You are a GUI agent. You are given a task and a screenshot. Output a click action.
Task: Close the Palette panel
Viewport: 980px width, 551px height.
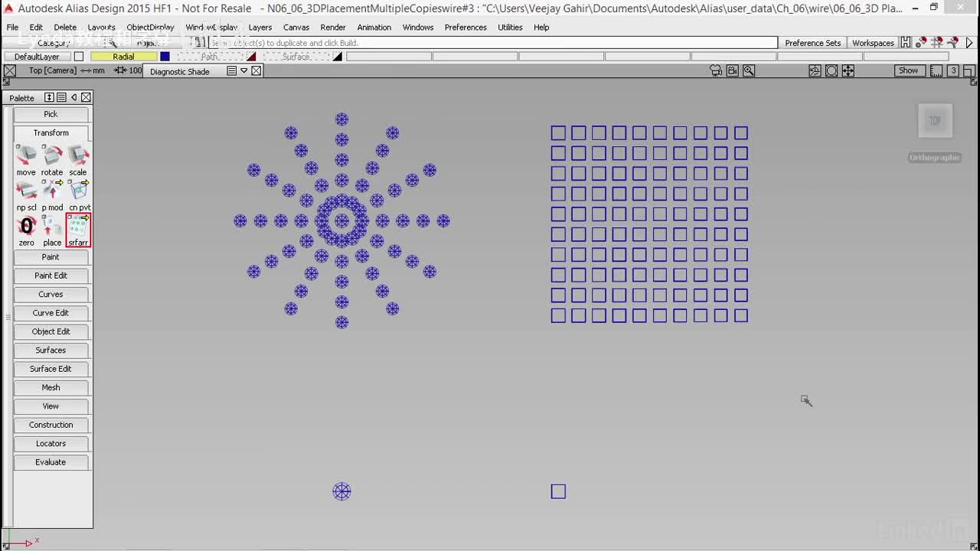(x=86, y=97)
